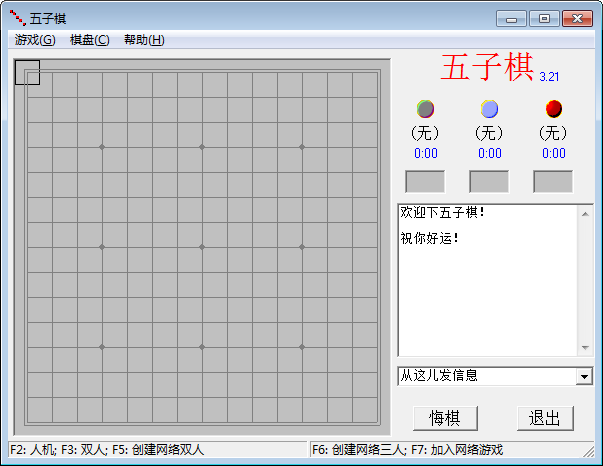Click the (无) name under gray stone
The width and height of the screenshot is (603, 466).
pyautogui.click(x=425, y=133)
